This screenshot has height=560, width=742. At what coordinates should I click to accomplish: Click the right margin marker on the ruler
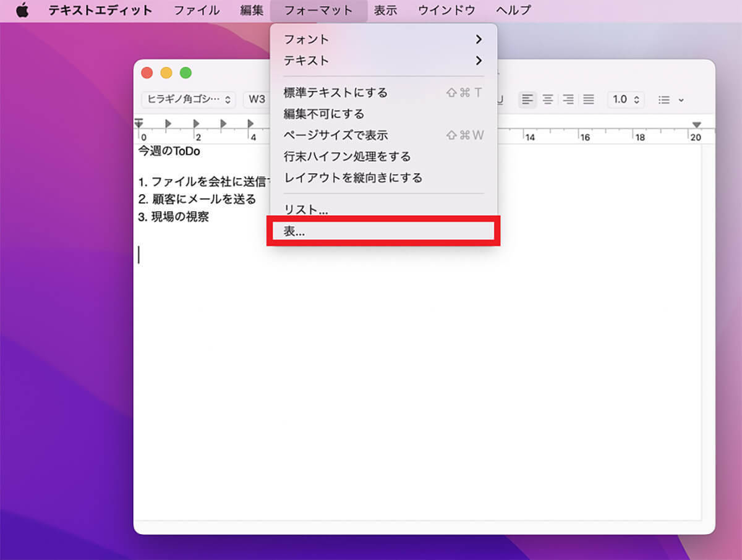(696, 125)
